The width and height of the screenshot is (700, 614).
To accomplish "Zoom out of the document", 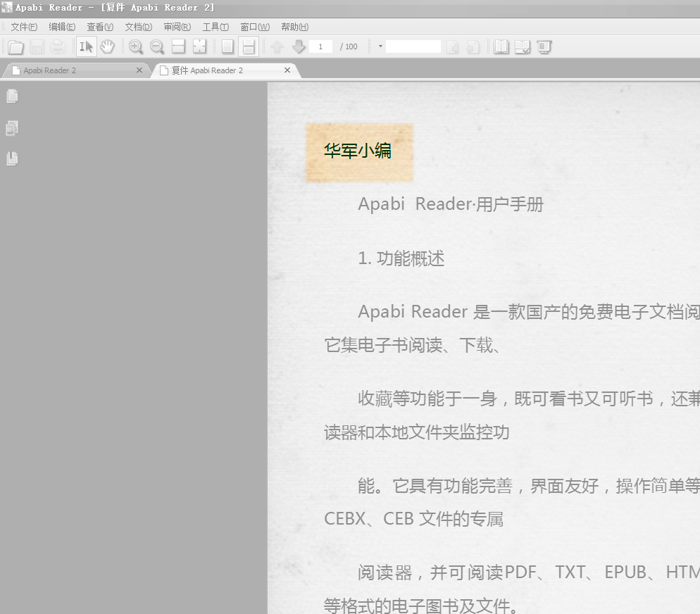I will tap(157, 46).
